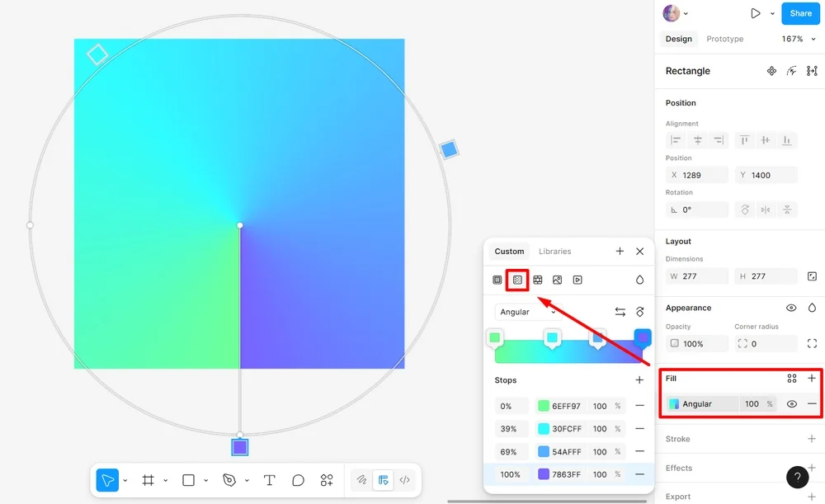Image resolution: width=825 pixels, height=504 pixels.
Task: Expand the zoom 167% dropdown
Action: (x=813, y=39)
